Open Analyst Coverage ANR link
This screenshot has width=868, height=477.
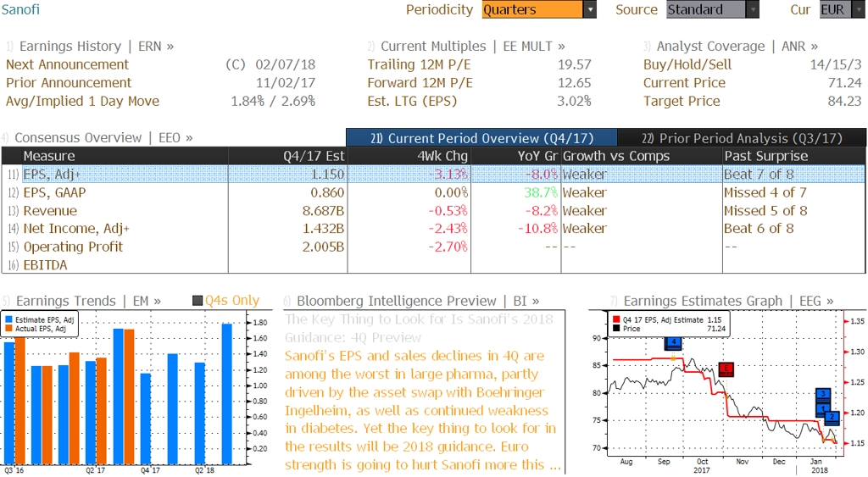(x=737, y=47)
